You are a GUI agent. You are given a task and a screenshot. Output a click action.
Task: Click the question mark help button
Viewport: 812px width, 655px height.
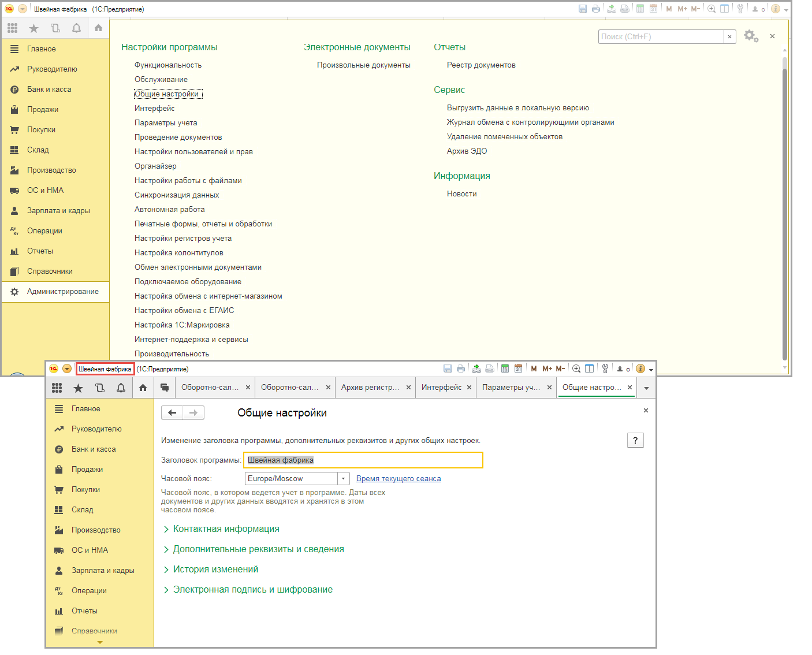tap(635, 440)
